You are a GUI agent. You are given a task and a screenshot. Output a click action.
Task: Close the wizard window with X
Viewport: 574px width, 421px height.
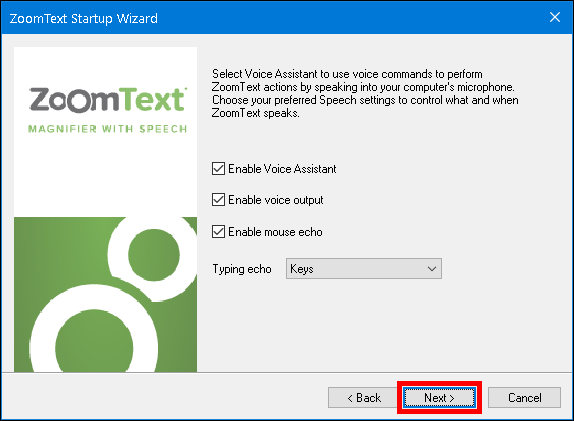555,17
